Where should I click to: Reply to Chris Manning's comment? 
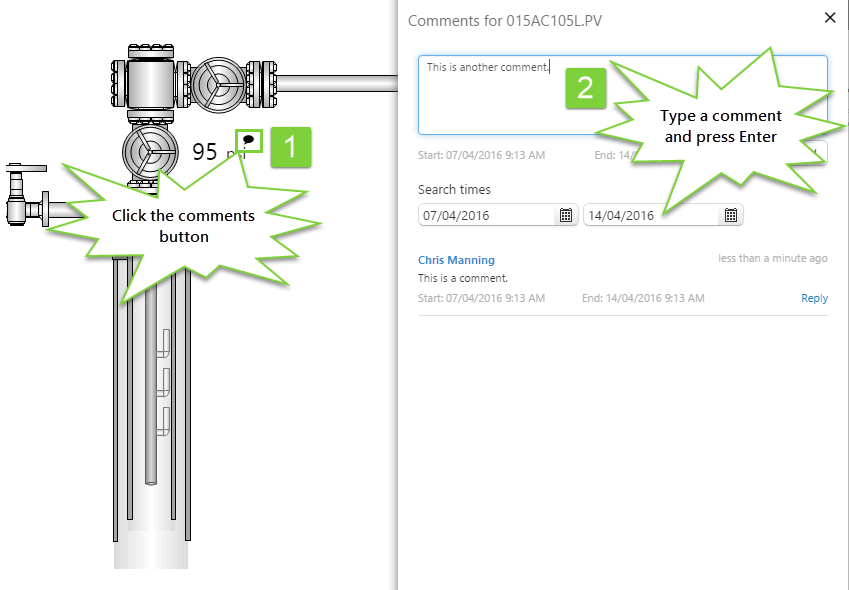pos(814,297)
